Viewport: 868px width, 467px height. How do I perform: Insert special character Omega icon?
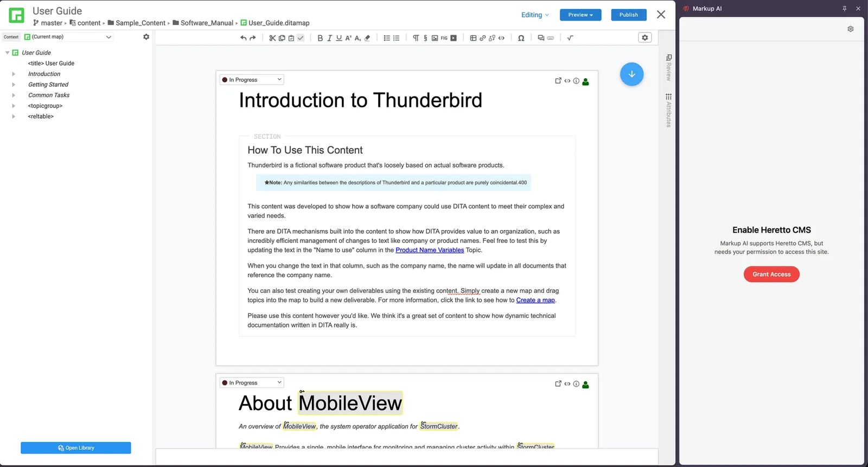pos(521,38)
